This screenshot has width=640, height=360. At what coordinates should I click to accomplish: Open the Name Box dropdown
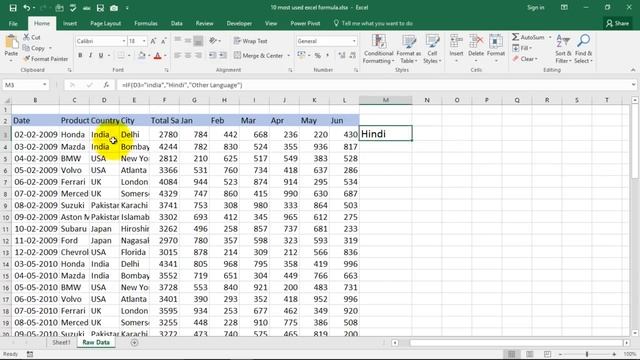point(44,85)
